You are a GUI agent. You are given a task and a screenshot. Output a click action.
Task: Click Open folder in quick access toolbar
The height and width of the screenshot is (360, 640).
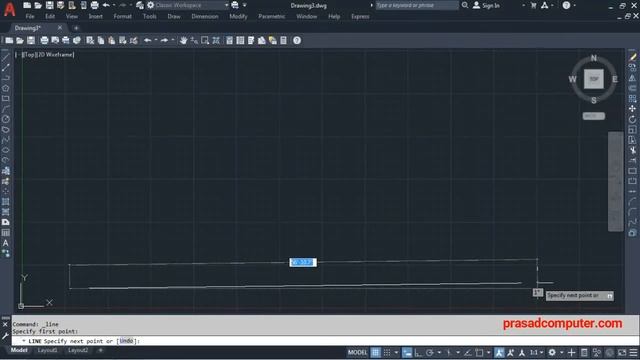[38, 5]
